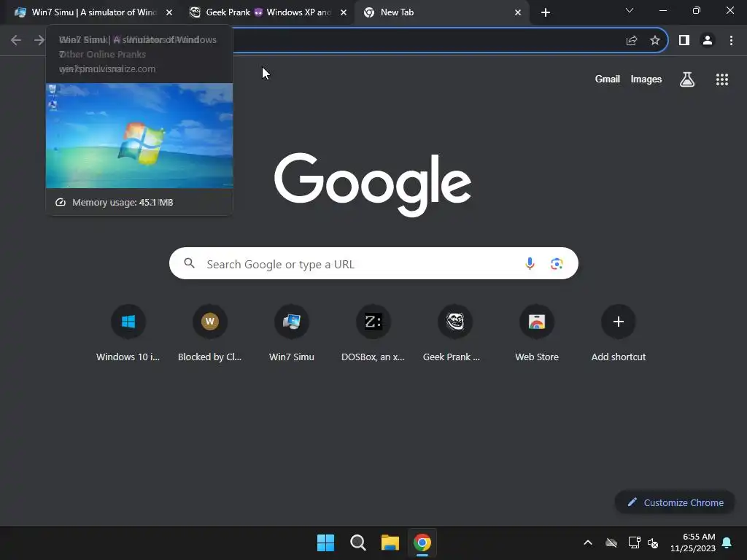The height and width of the screenshot is (560, 747).
Task: Open network display tray icon
Action: point(634,542)
